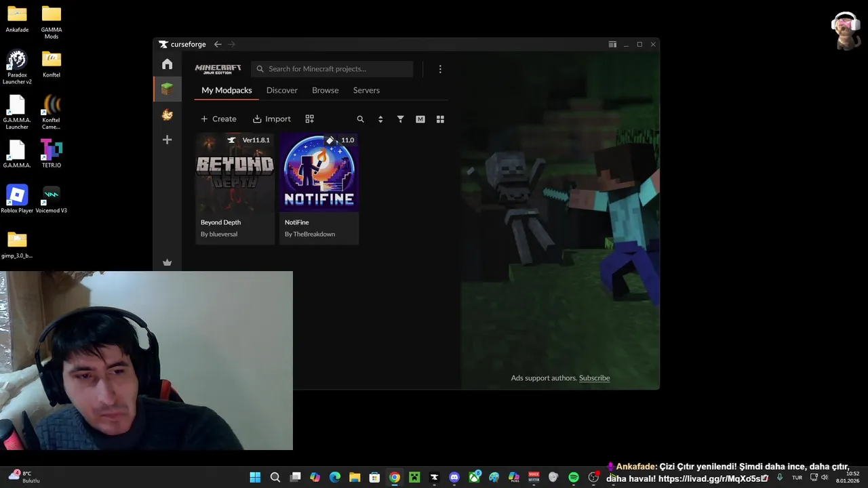Click the CurseForge layout icon in title bar
The height and width of the screenshot is (488, 868).
612,44
